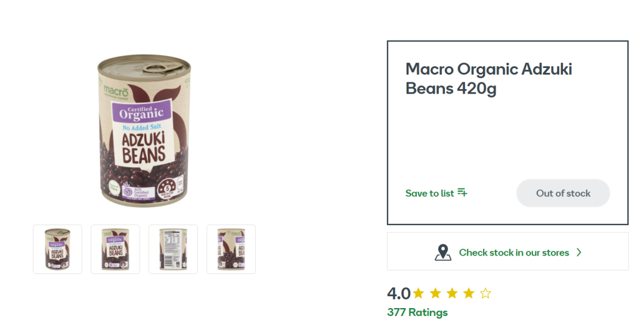Click the save-to-list plus icon
This screenshot has height=323, width=644.
coord(462,193)
